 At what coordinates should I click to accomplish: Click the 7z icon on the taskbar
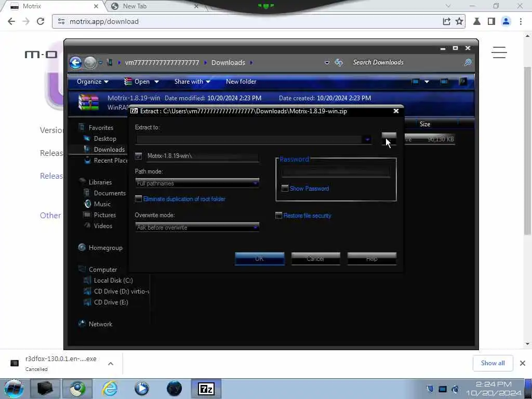[x=206, y=389]
